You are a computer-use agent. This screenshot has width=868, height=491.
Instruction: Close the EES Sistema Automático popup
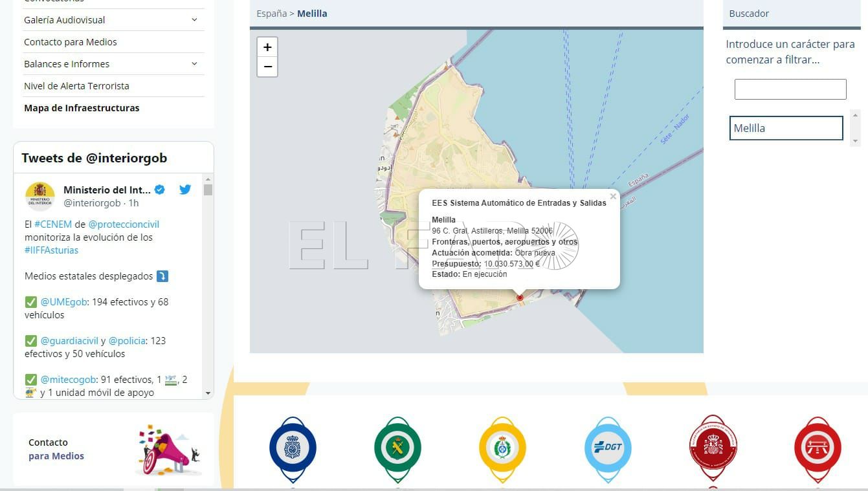point(612,197)
